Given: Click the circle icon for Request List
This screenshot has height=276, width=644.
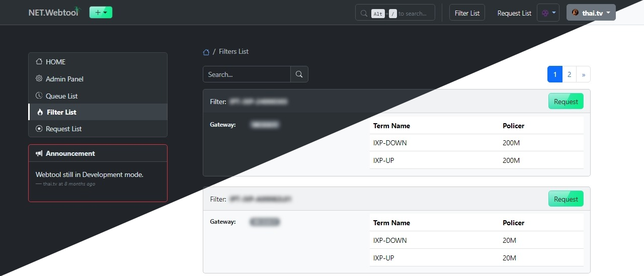Looking at the screenshot, I should tap(39, 129).
